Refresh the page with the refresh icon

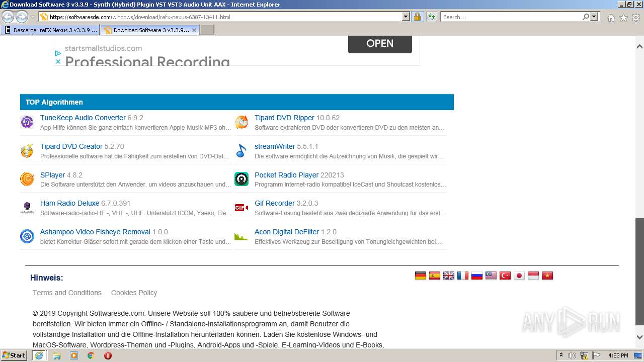[431, 17]
